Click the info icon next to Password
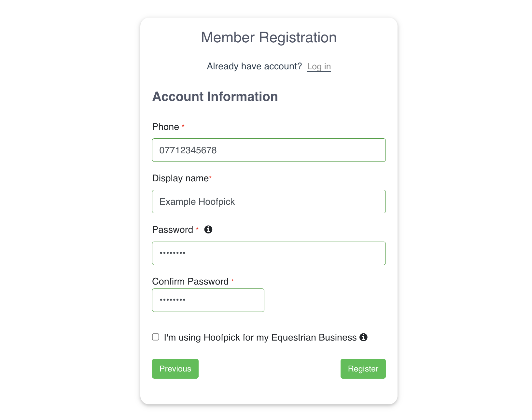Screen dimensions: 532x420 (x=208, y=230)
